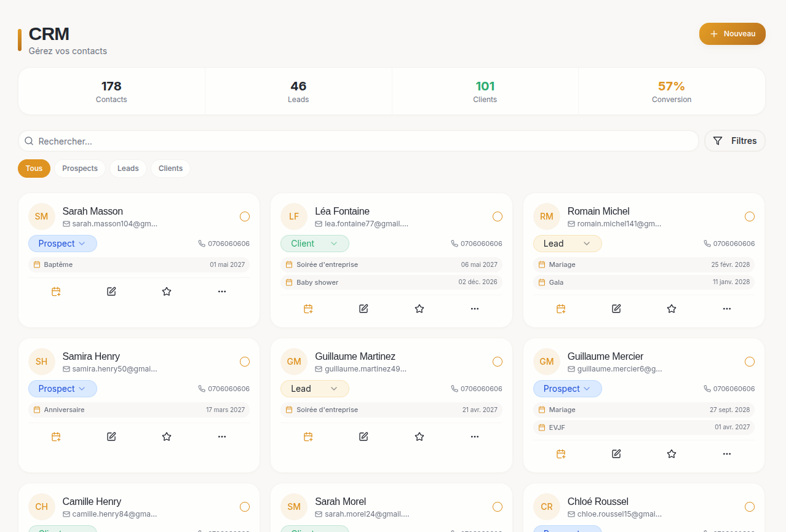
Task: Switch to the Prospects filter tab
Action: click(80, 169)
